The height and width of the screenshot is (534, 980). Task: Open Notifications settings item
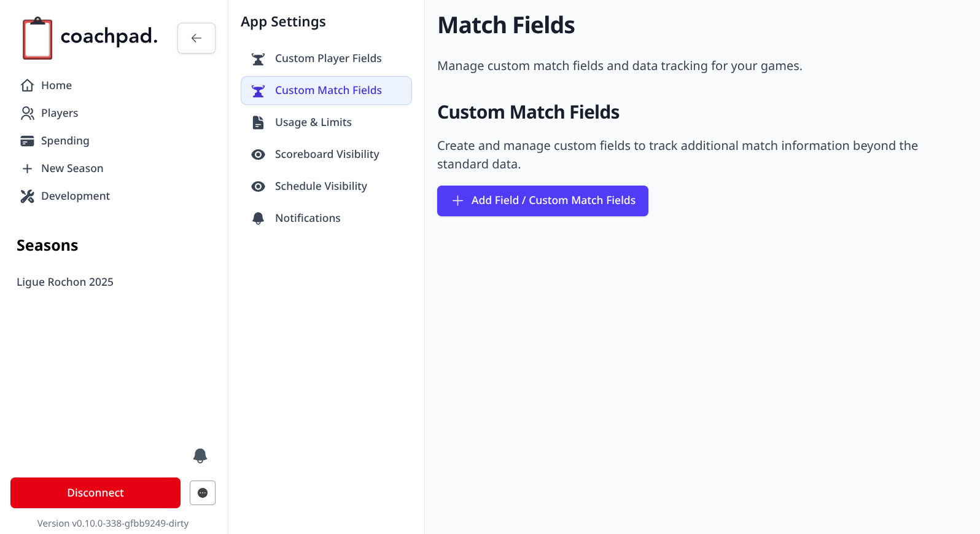(x=307, y=218)
